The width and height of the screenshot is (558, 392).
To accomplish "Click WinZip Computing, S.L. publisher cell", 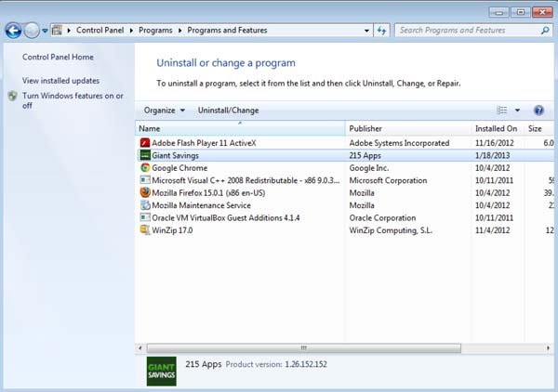I will point(391,230).
